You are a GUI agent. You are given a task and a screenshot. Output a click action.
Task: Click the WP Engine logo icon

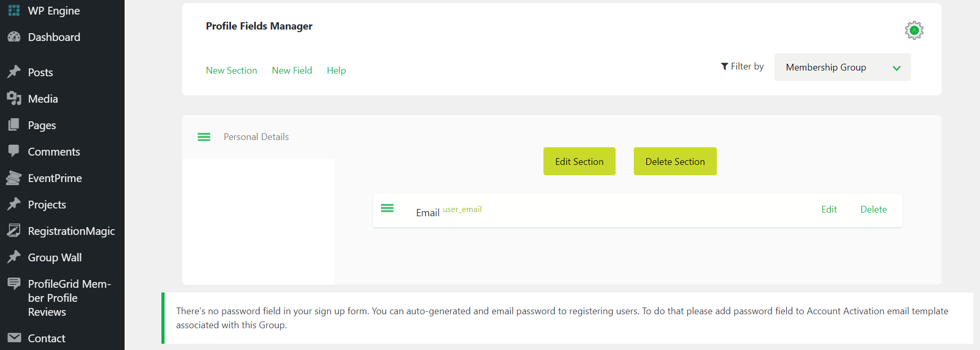tap(14, 10)
